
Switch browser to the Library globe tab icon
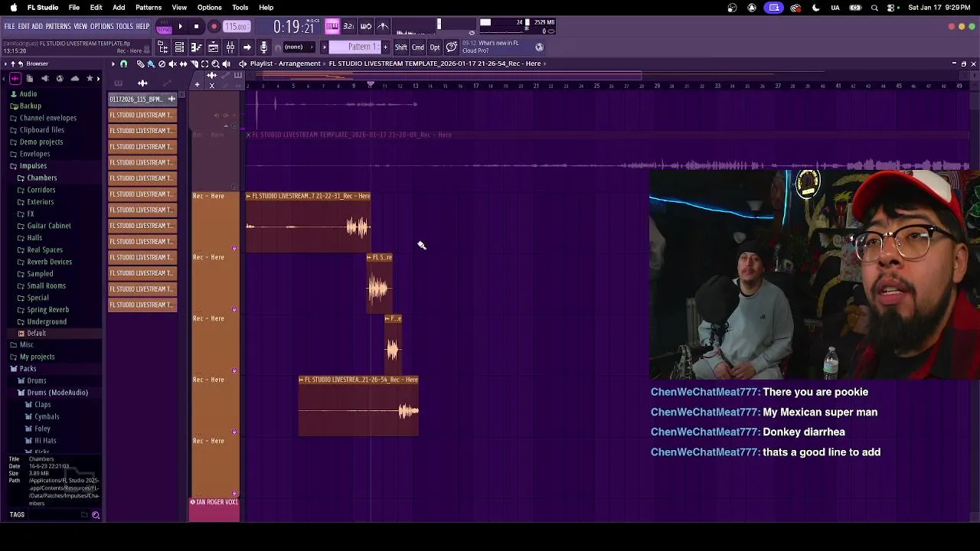[x=60, y=79]
